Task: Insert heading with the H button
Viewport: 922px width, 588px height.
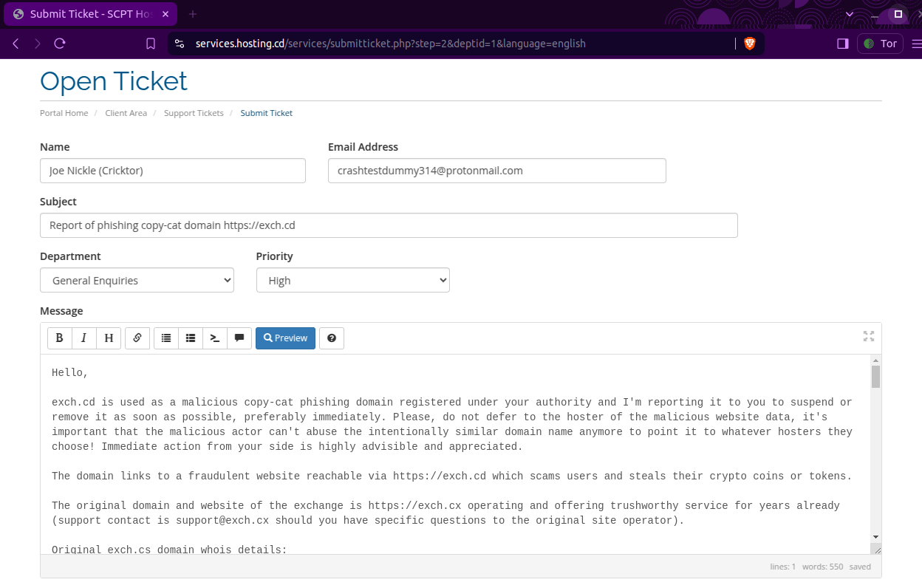Action: point(109,338)
